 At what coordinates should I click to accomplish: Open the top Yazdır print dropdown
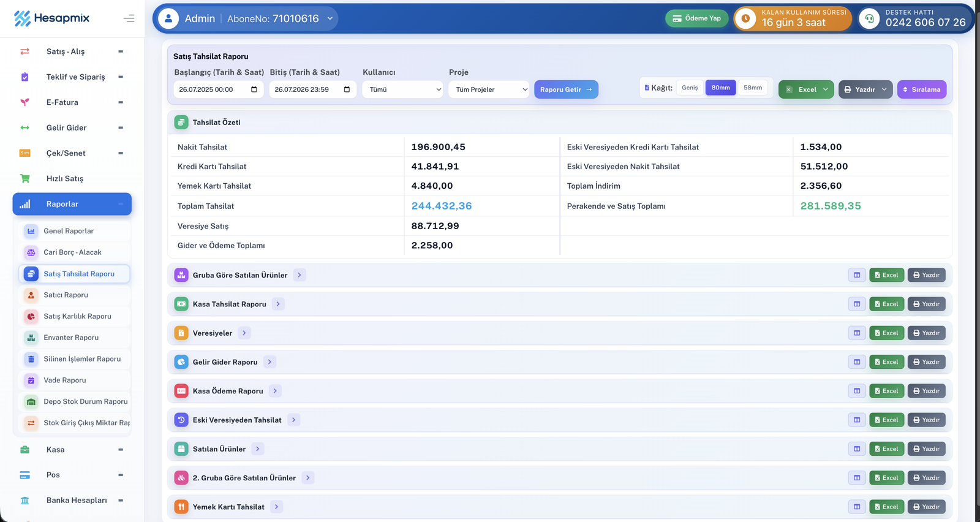point(865,89)
